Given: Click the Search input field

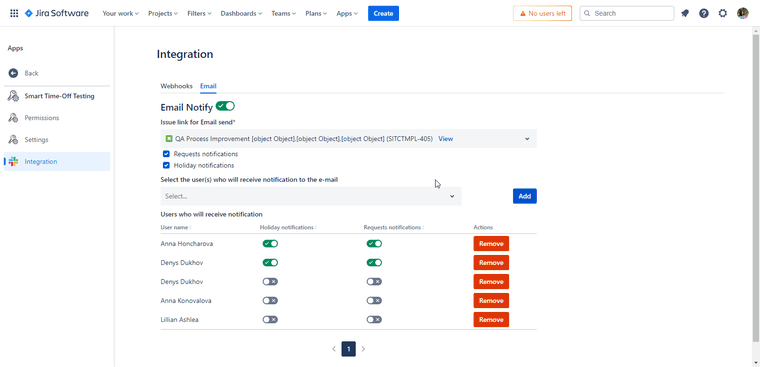Looking at the screenshot, I should point(627,14).
